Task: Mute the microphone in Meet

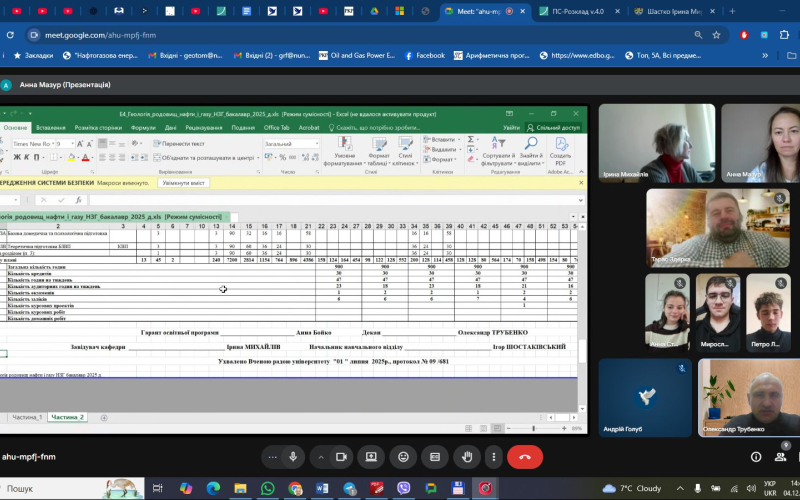Action: point(293,456)
